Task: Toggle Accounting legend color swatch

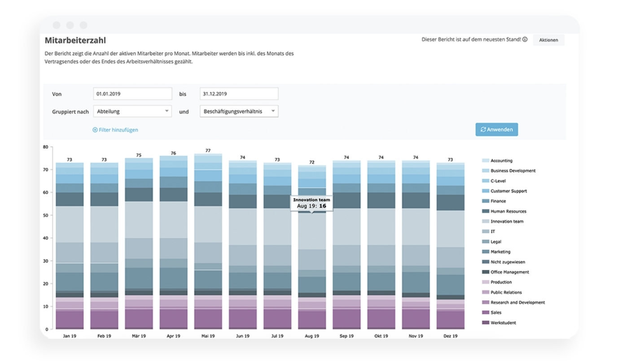Action: (x=485, y=160)
